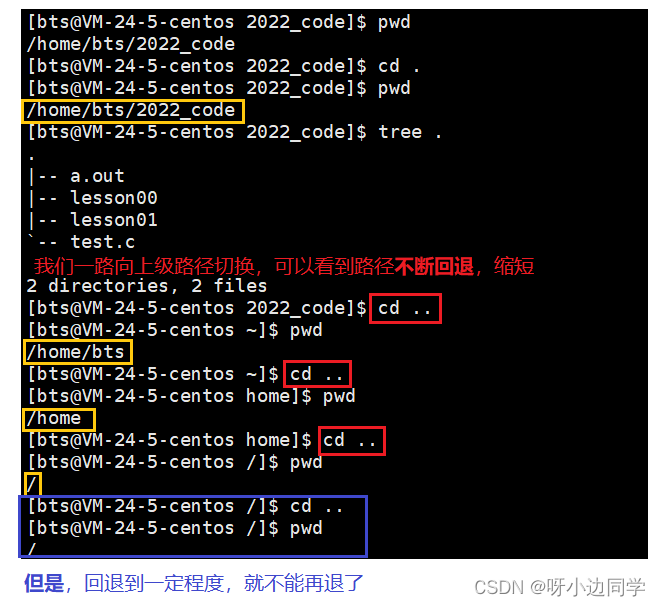The height and width of the screenshot is (606, 660).
Task: Select the yellow-boxed /home/bts output
Action: click(77, 352)
